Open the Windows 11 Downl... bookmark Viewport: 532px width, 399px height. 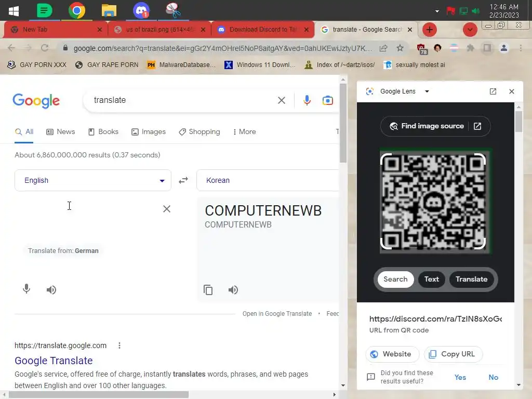tap(260, 65)
